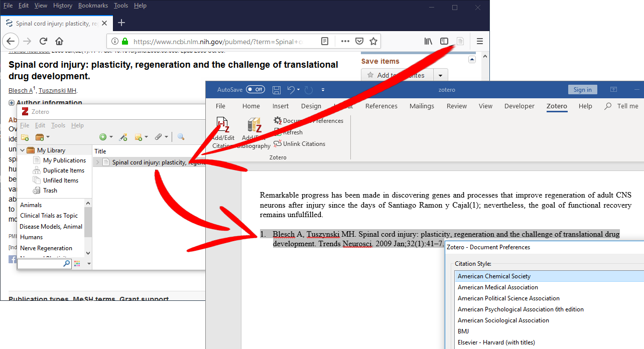This screenshot has height=349, width=644.
Task: Click Add/Edit Citation Zotero button
Action: [222, 133]
